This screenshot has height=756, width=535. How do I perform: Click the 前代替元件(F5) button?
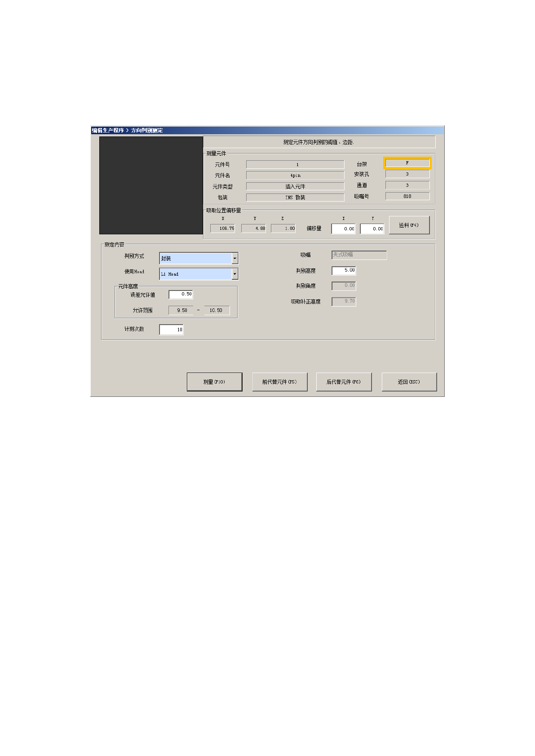[279, 382]
